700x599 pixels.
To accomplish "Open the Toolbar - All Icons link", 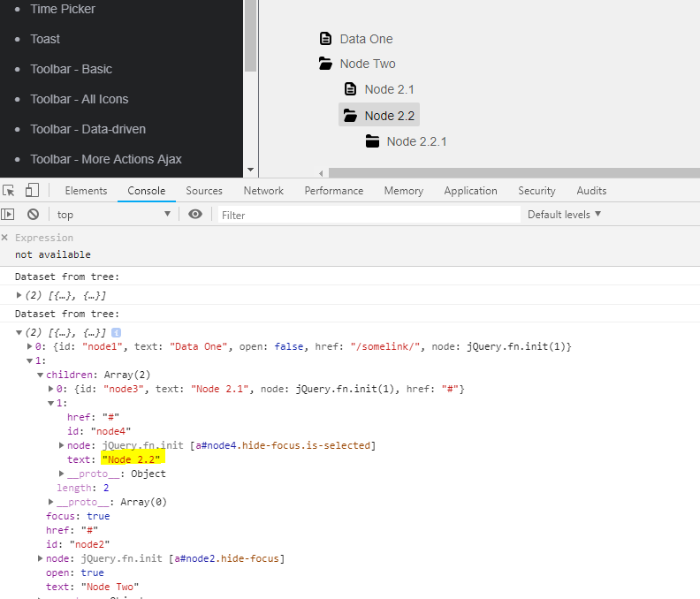I will click(80, 99).
